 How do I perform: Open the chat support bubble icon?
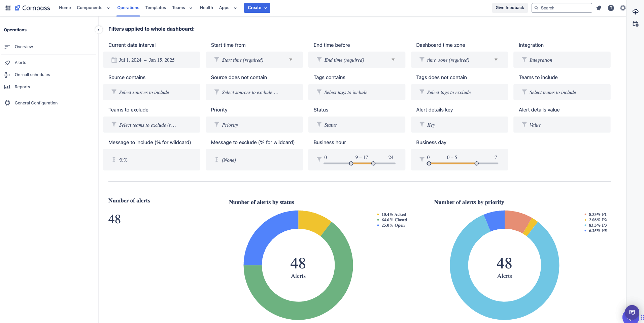coord(632,312)
